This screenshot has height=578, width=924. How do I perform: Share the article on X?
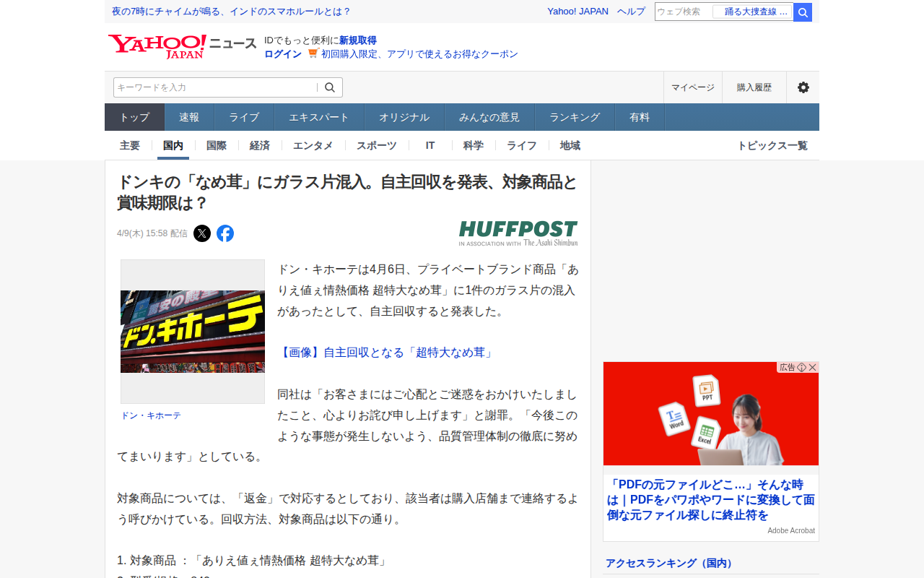(x=202, y=233)
